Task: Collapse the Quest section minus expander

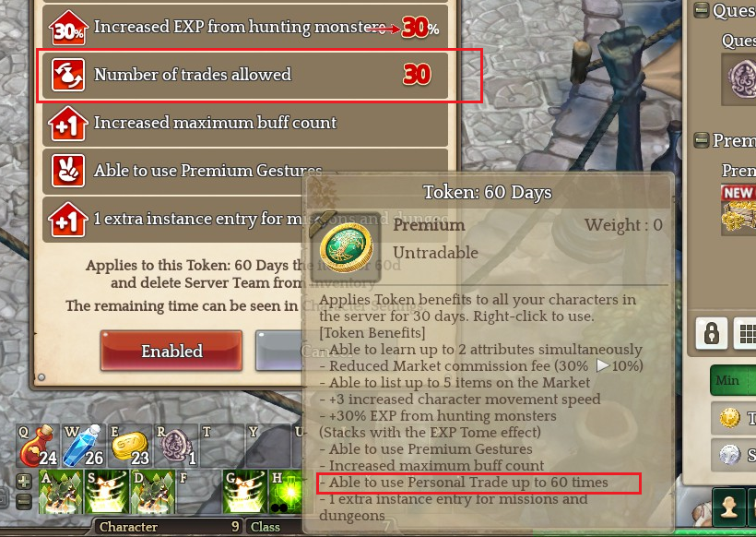Action: pos(701,10)
